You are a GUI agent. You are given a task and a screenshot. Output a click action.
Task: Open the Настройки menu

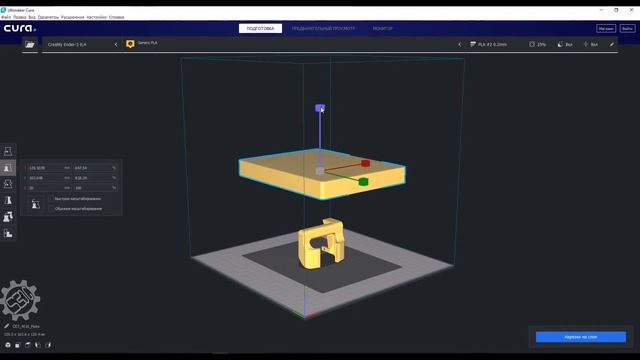click(x=97, y=17)
